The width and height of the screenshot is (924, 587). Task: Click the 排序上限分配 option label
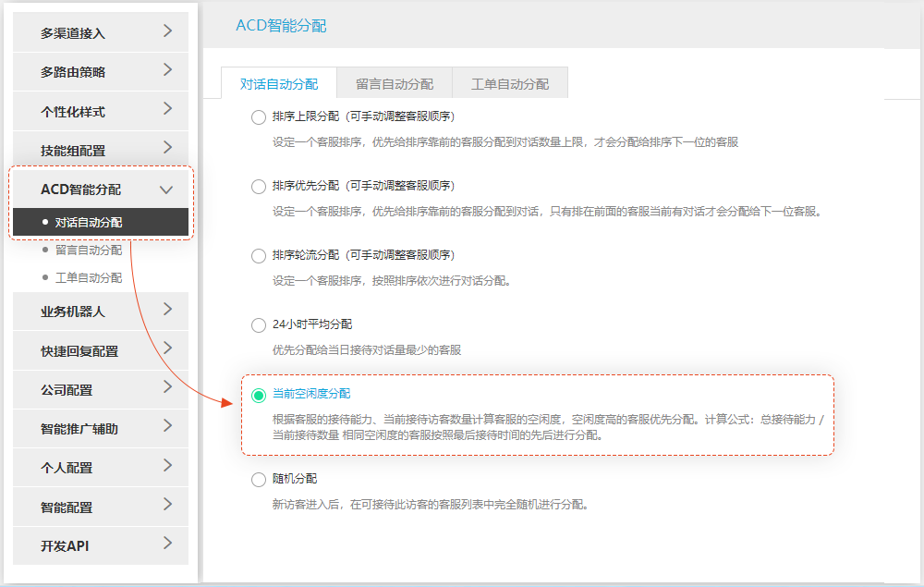[363, 116]
